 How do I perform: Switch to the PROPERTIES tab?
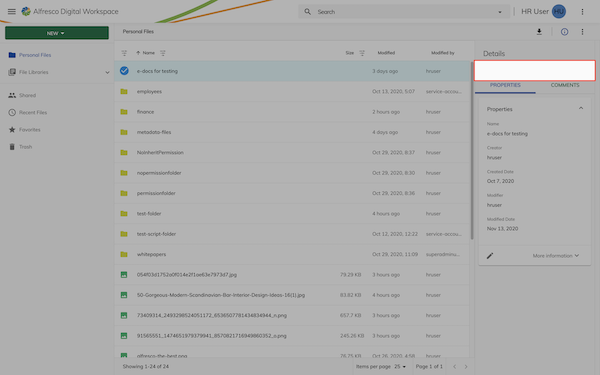[x=505, y=86]
